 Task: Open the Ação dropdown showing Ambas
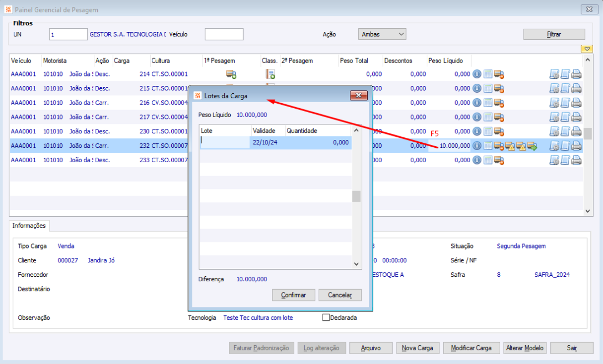[x=382, y=34]
